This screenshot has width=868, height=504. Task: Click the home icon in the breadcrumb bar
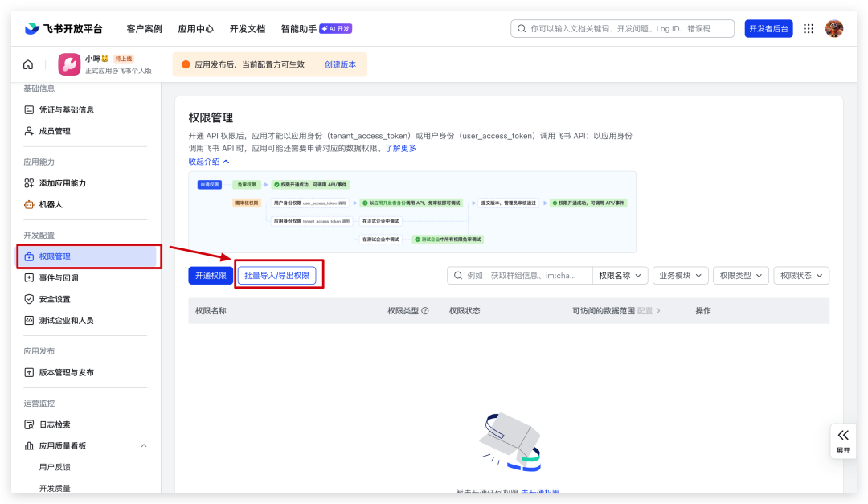(x=28, y=64)
